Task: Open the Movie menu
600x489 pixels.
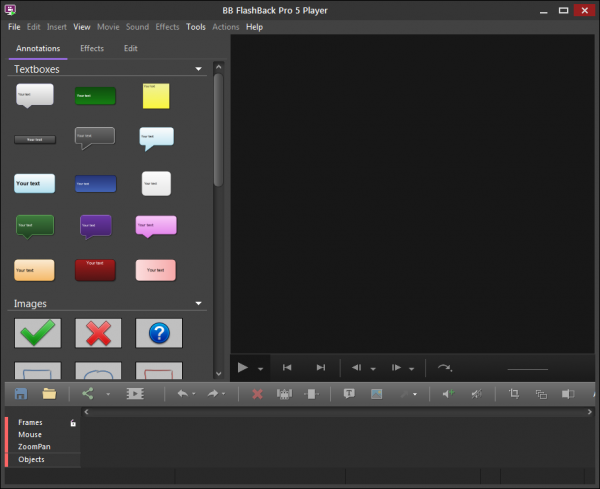Action: coord(109,27)
